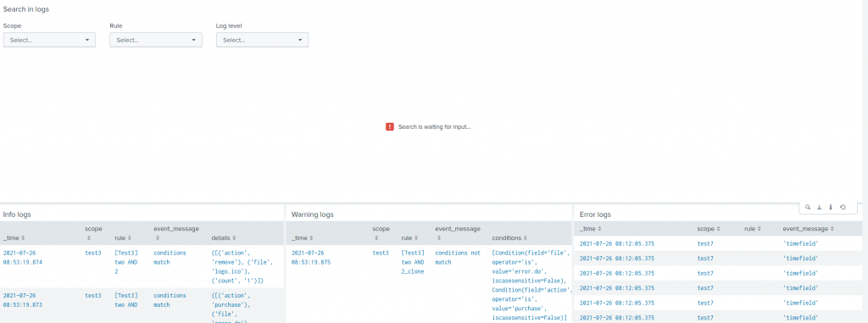Click the refresh icon above Error logs

pyautogui.click(x=843, y=207)
